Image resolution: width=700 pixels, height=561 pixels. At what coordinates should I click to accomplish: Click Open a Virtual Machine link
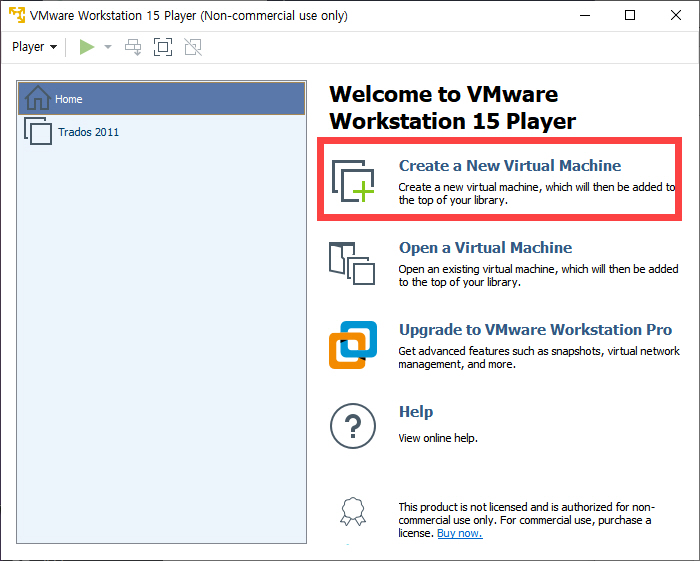point(485,248)
